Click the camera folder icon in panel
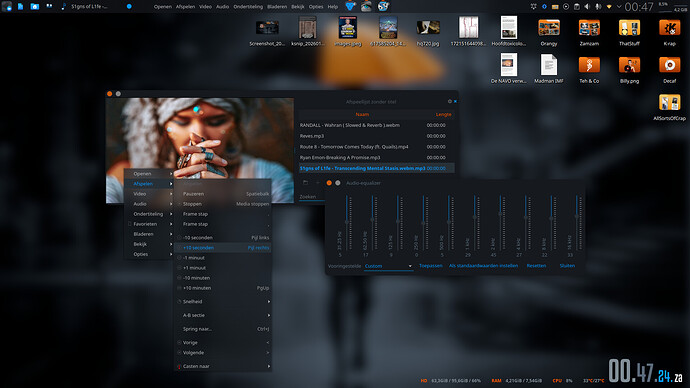 pyautogui.click(x=34, y=6)
